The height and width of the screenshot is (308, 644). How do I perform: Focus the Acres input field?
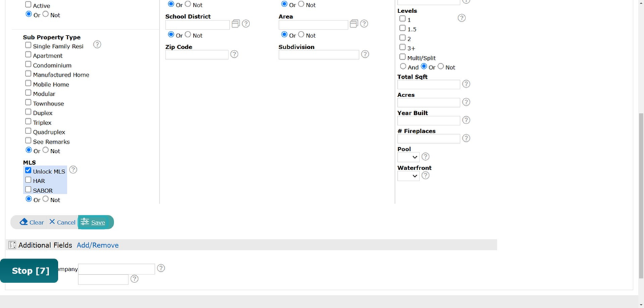point(429,102)
